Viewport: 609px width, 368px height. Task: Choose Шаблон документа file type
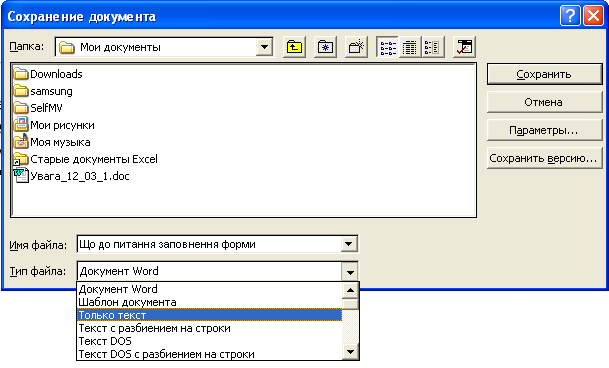(x=210, y=302)
